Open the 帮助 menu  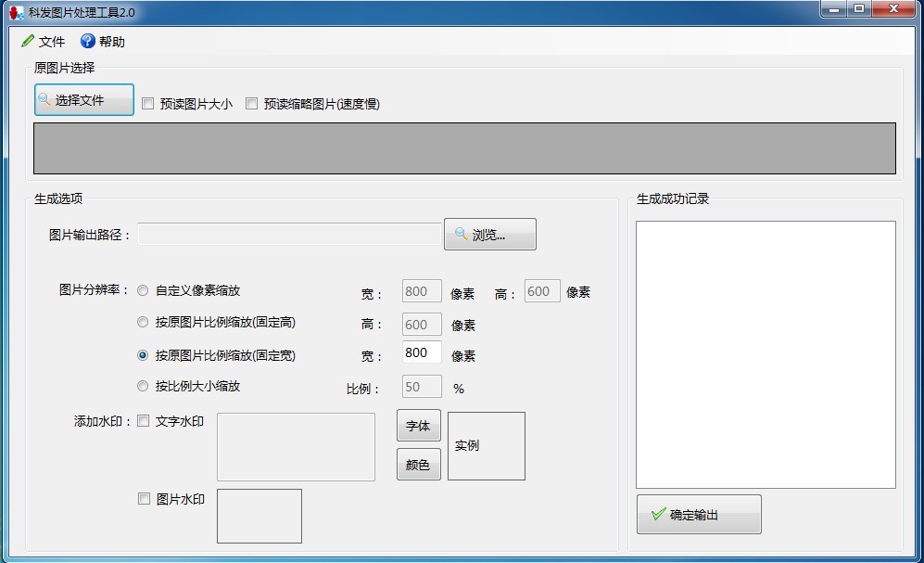(x=111, y=42)
